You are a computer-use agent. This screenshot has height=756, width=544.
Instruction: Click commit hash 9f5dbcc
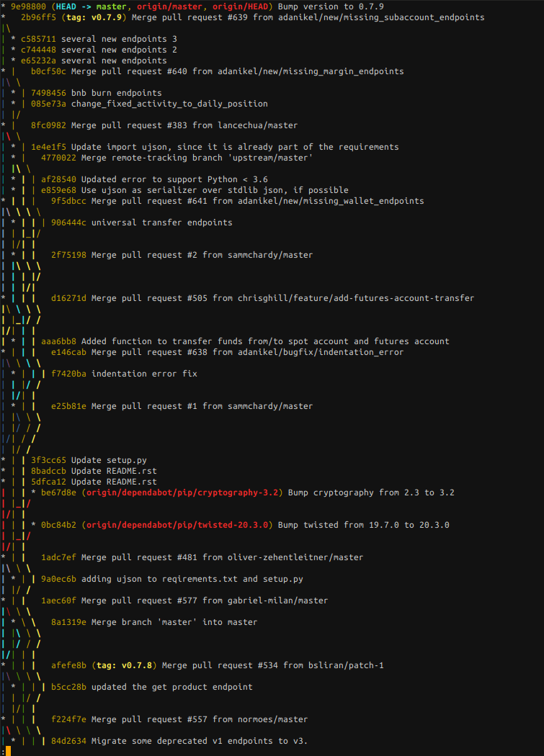[x=69, y=201]
